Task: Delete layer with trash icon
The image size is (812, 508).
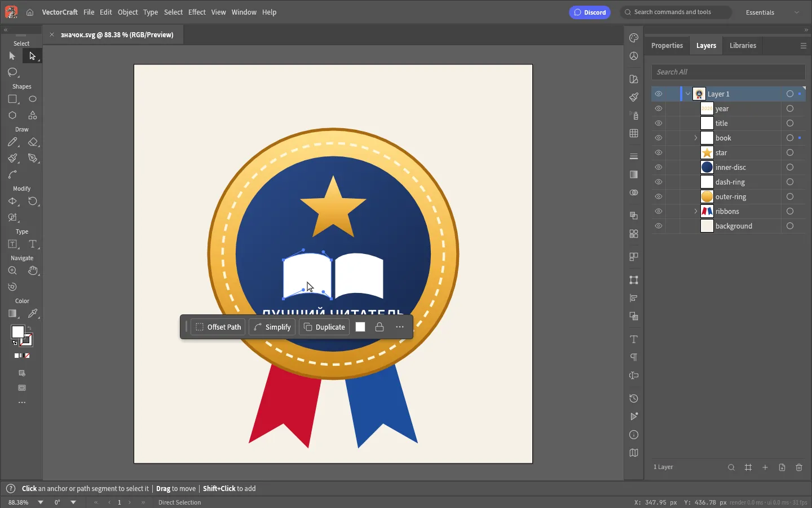Action: click(x=799, y=467)
